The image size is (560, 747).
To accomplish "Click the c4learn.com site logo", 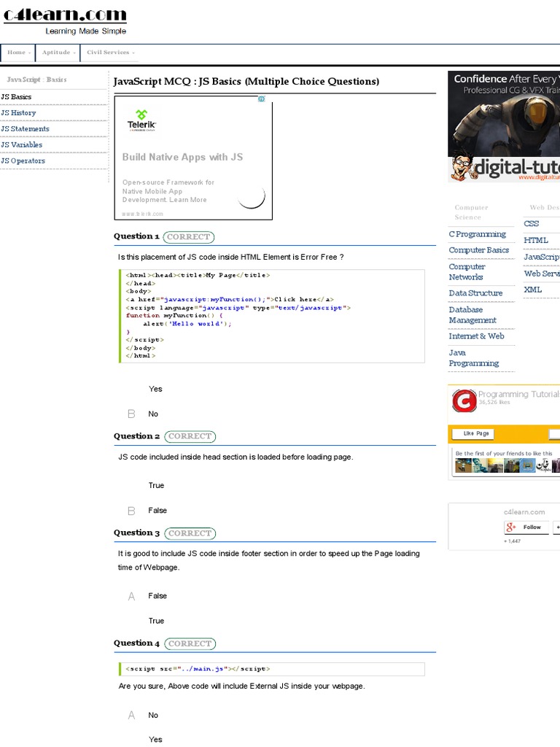I will pyautogui.click(x=65, y=20).
